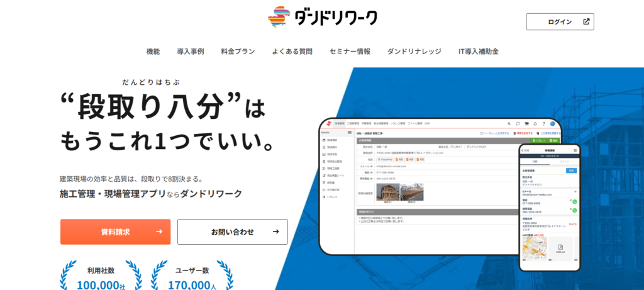Click the pie-chart icon of the first tablet sidebar item
644x290 pixels.
tap(324, 140)
